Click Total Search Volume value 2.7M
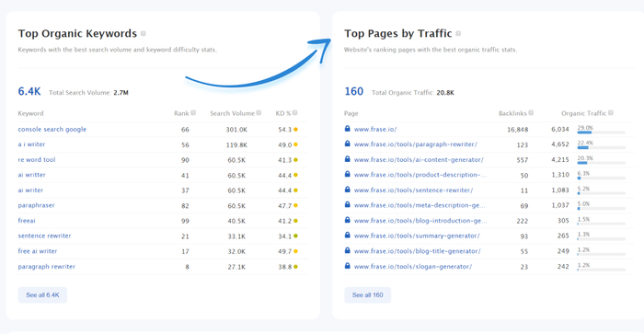 click(121, 93)
